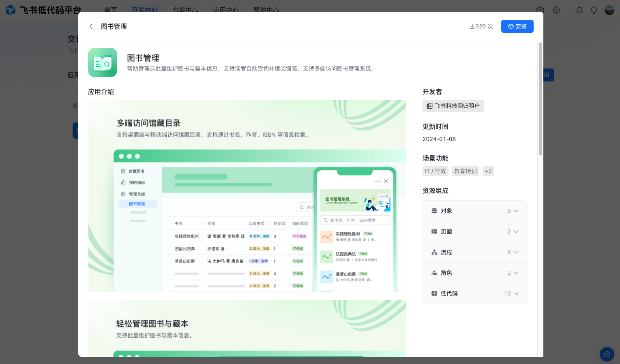This screenshot has height=364, width=620.
Task: Open the 多端访问馆藏目录 preview image
Action: click(x=247, y=196)
